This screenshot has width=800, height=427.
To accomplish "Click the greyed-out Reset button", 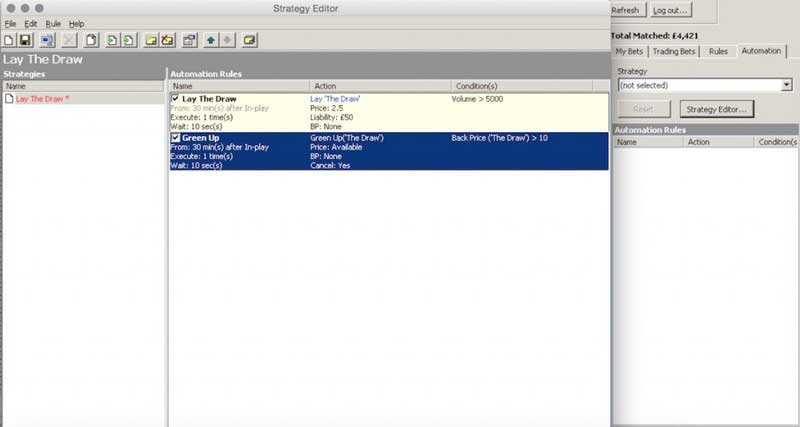I will pyautogui.click(x=644, y=109).
